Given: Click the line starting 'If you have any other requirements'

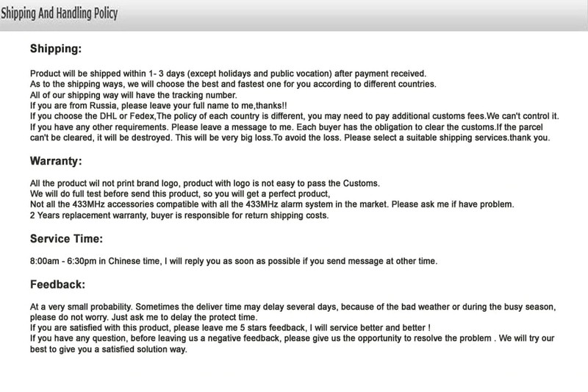Looking at the screenshot, I should click(294, 126).
